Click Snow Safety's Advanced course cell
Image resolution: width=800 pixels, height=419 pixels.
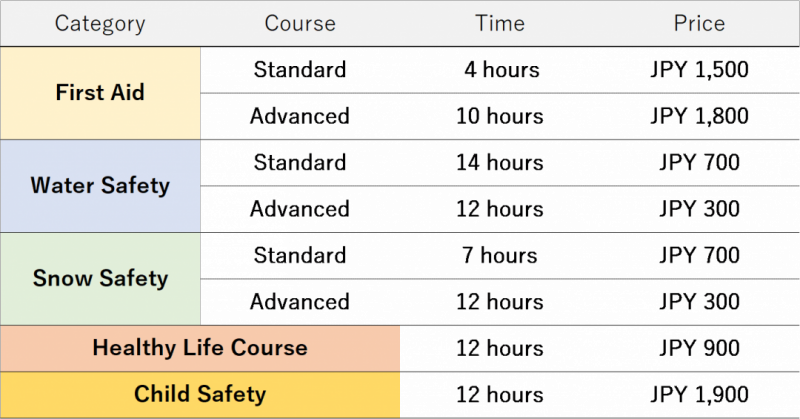[x=300, y=302]
